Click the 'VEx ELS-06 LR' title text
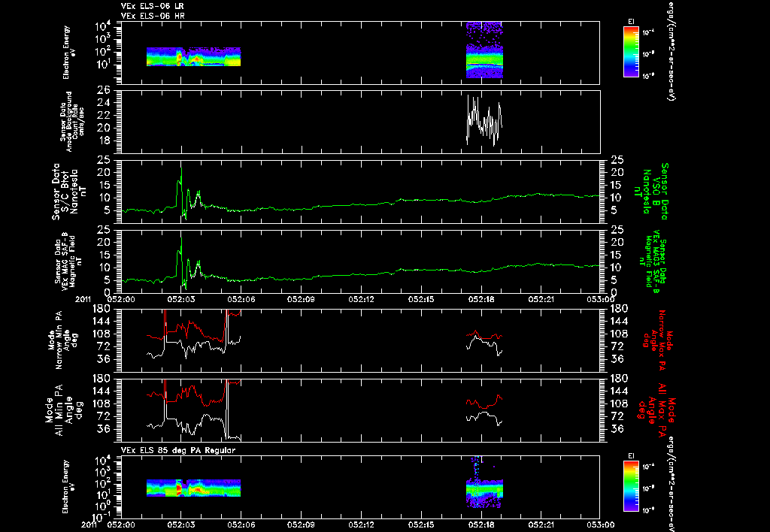 pos(153,6)
